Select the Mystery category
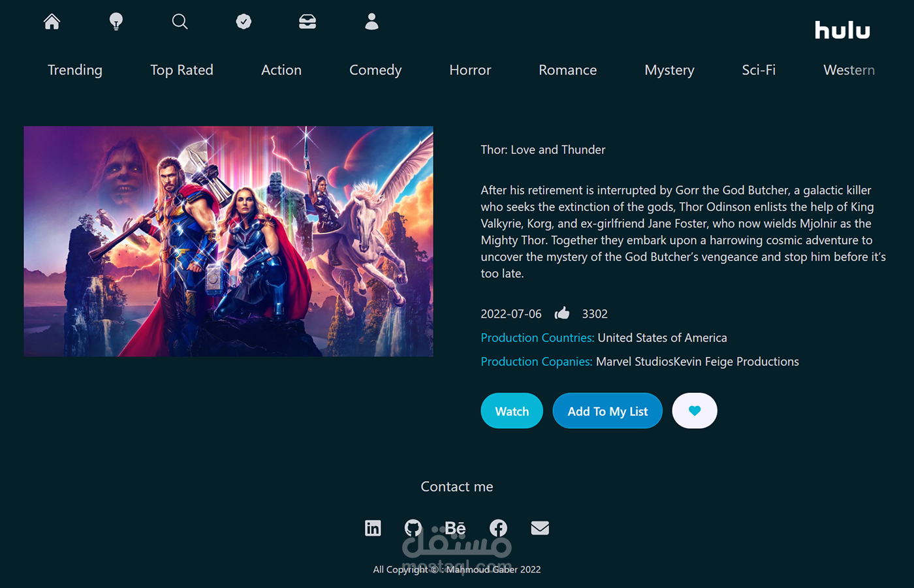This screenshot has height=588, width=914. click(669, 70)
